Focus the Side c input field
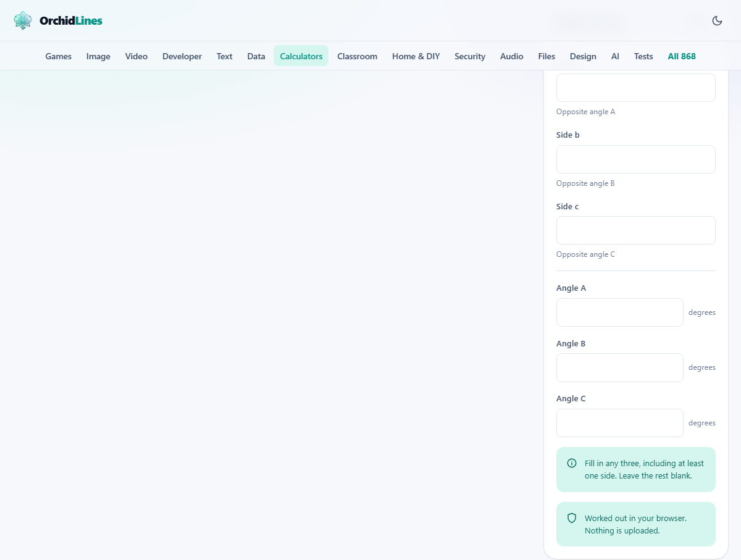Screen dimensions: 741x560 click(x=636, y=230)
